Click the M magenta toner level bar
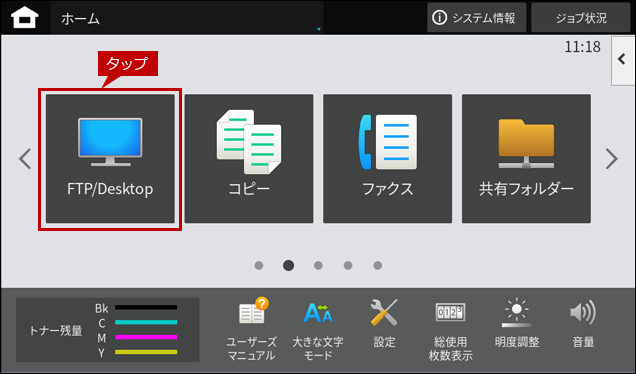The height and width of the screenshot is (374, 636). 146,337
